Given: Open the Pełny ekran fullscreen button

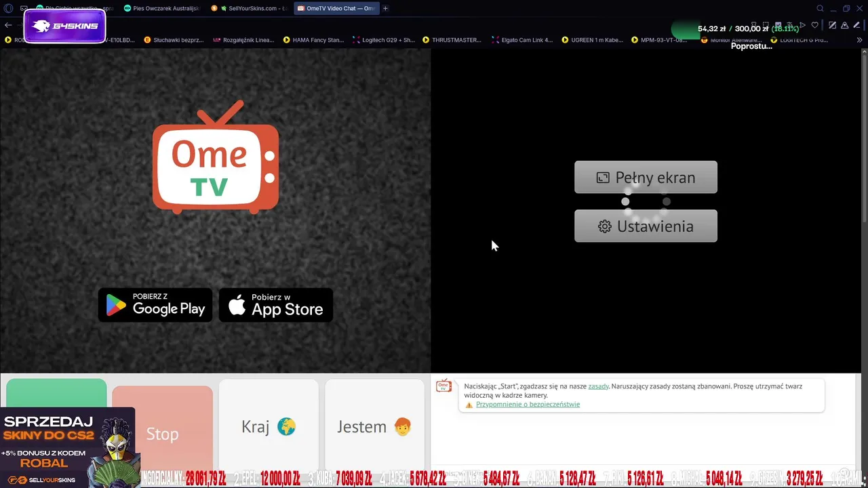Looking at the screenshot, I should pyautogui.click(x=646, y=177).
